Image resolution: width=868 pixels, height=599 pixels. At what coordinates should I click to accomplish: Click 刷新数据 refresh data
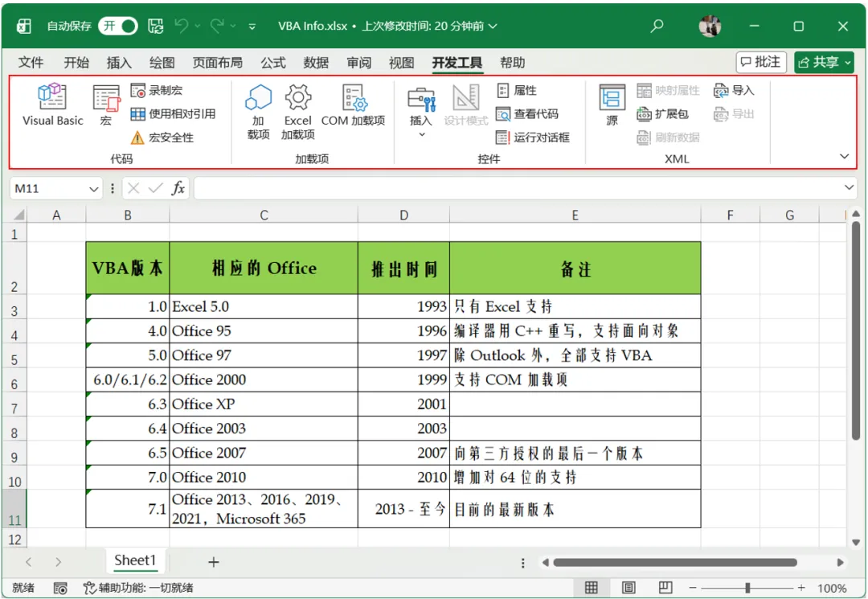pos(668,137)
